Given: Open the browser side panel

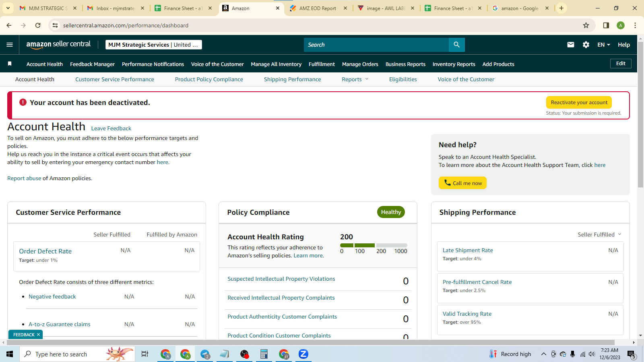Looking at the screenshot, I should (606, 25).
